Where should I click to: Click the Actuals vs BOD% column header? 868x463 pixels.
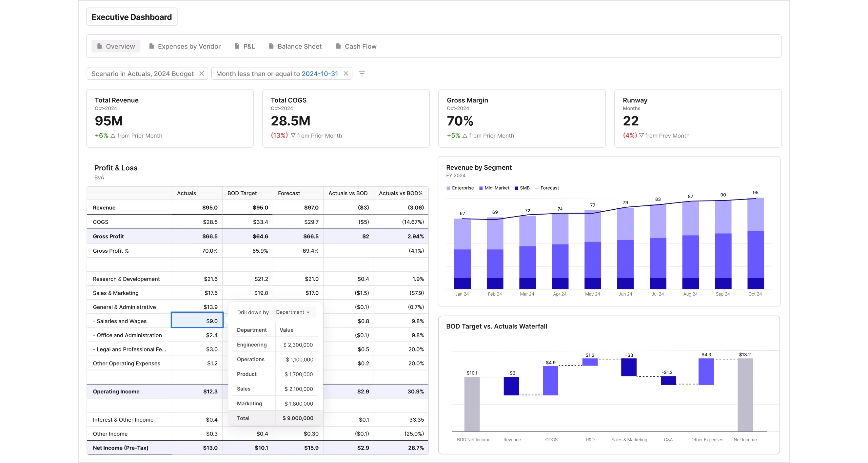[x=401, y=193]
